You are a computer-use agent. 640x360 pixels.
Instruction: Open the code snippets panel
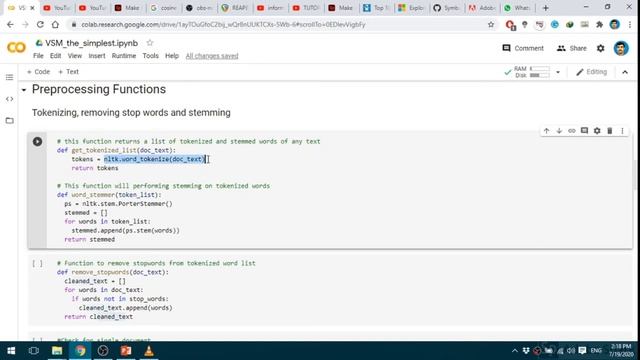coord(9,99)
